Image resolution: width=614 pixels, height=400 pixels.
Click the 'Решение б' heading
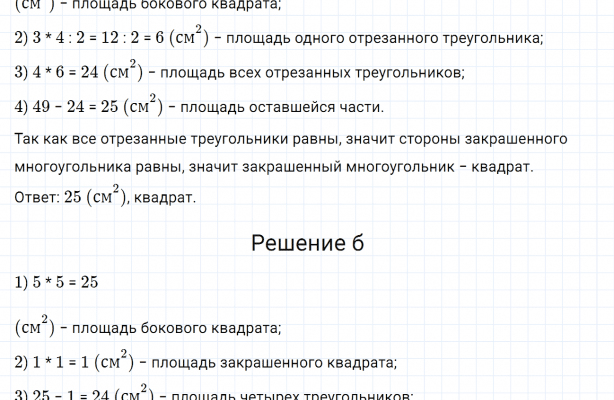pos(306,242)
